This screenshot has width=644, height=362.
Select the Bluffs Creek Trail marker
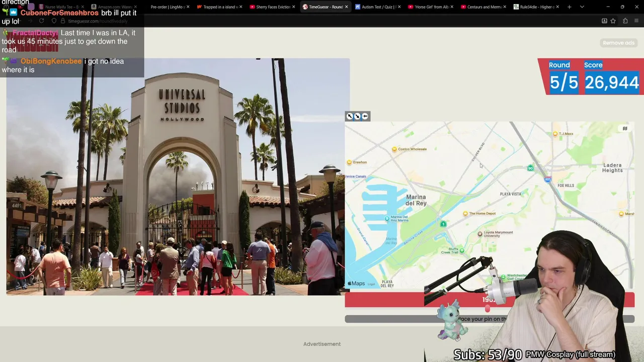[462, 250]
